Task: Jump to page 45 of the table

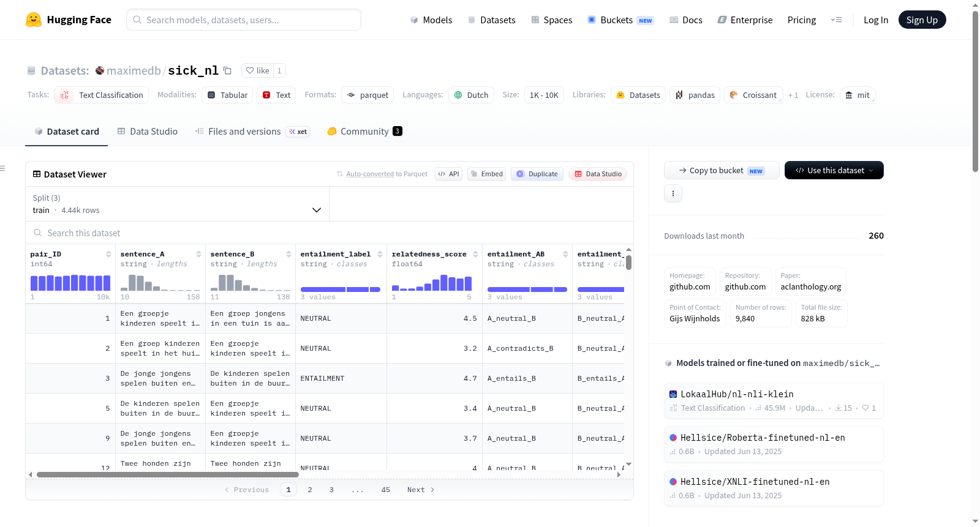Action: [x=386, y=490]
